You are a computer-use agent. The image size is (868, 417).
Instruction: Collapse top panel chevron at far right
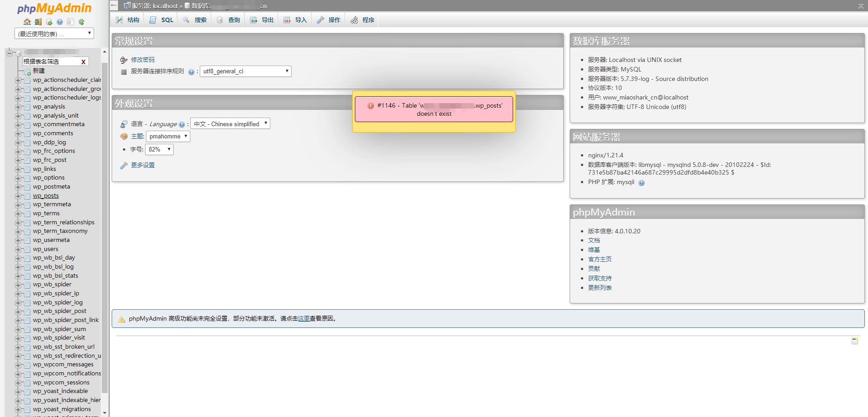click(861, 6)
